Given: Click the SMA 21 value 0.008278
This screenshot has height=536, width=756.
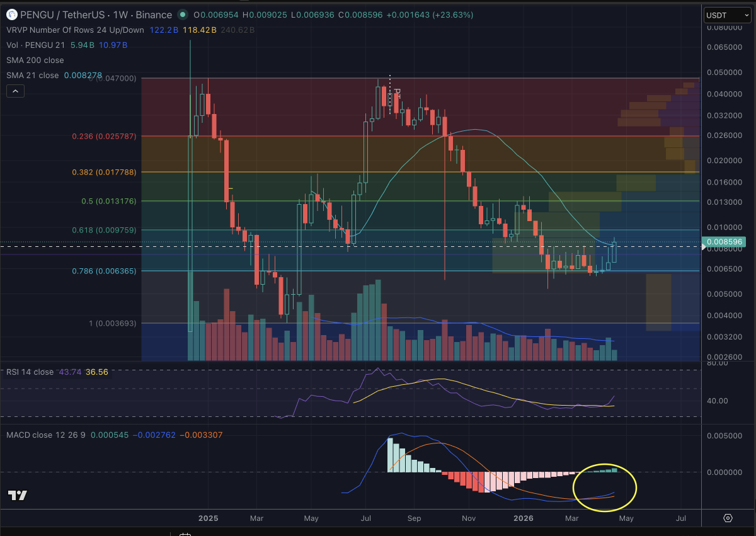Looking at the screenshot, I should 83,75.
